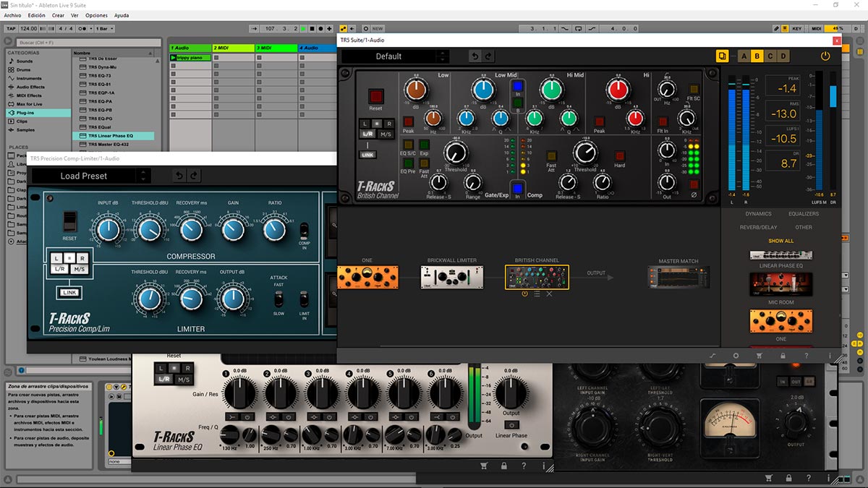Viewport: 868px width, 488px height.
Task: Click the yellow compare/copy icon beside A
Action: pos(722,56)
